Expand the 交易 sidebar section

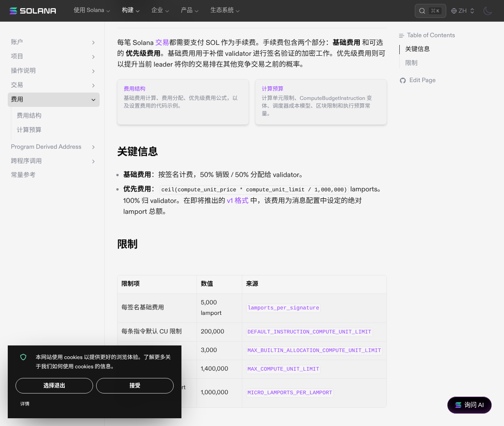[x=54, y=85]
